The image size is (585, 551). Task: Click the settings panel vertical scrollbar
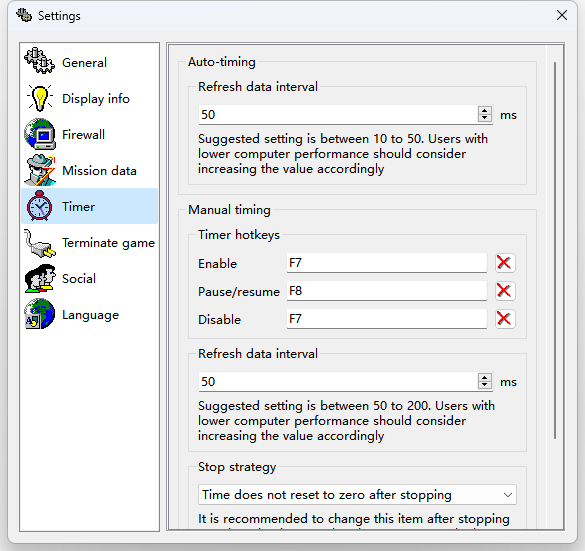555,250
